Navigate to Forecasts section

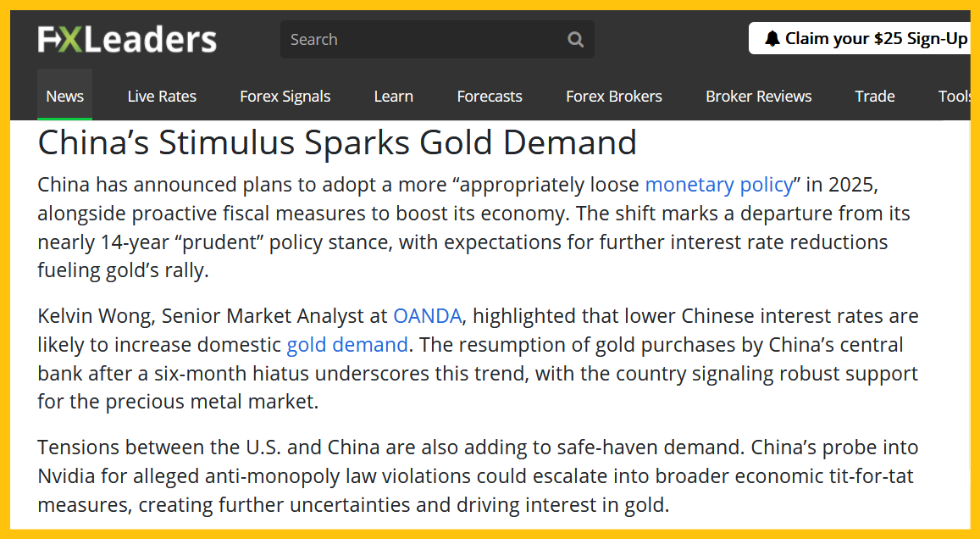coord(490,96)
